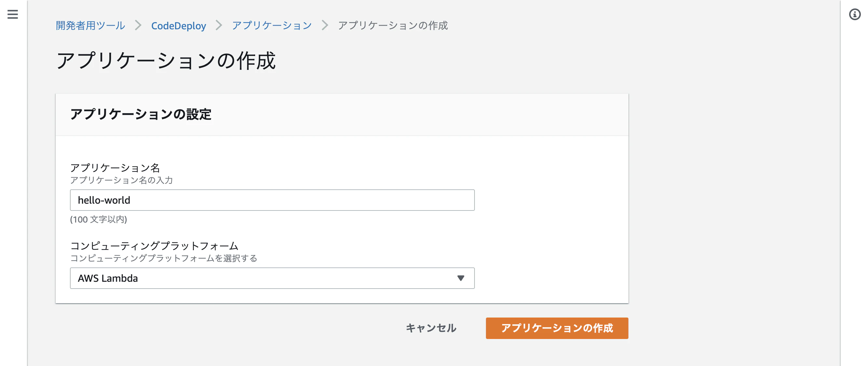The height and width of the screenshot is (366, 868).
Task: Click the アプリケーション名の入力 description text
Action: [121, 181]
